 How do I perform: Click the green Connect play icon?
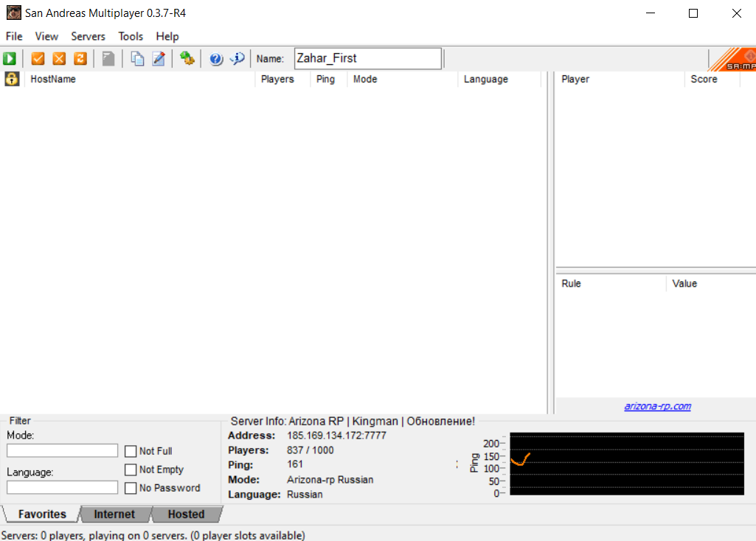(x=10, y=59)
